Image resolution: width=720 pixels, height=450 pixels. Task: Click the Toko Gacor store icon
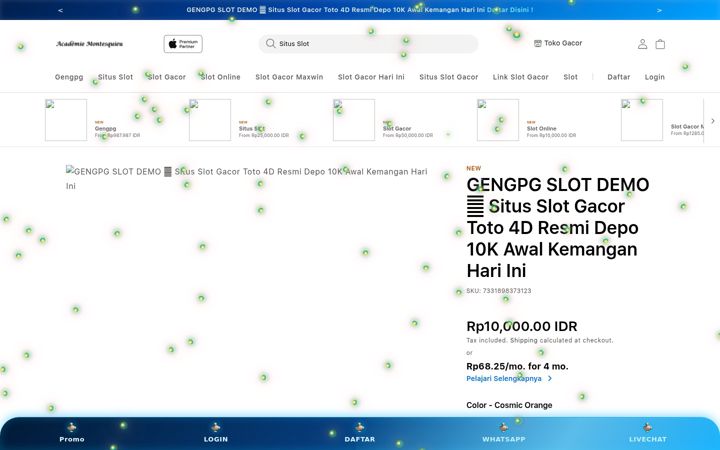(538, 43)
